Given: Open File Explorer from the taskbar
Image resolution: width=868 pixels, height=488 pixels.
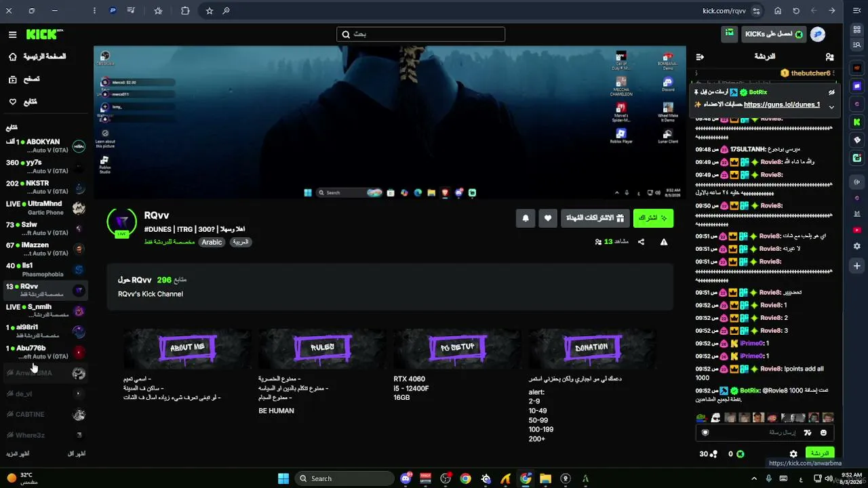Looking at the screenshot, I should (x=545, y=479).
